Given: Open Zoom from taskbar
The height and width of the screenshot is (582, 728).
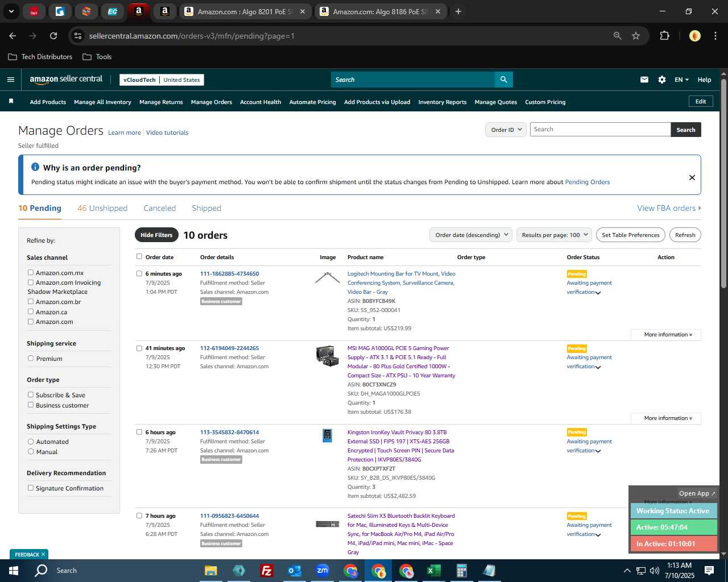Looking at the screenshot, I should pyautogui.click(x=322, y=571).
